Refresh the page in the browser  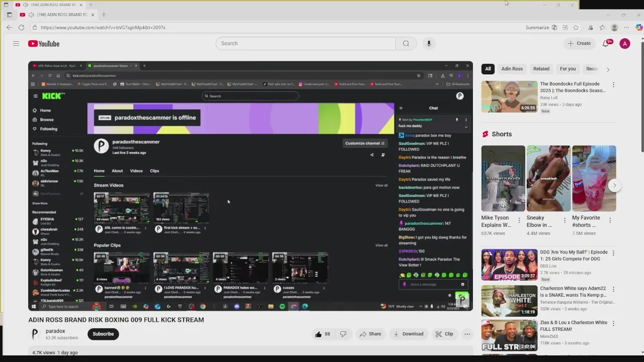(x=22, y=28)
